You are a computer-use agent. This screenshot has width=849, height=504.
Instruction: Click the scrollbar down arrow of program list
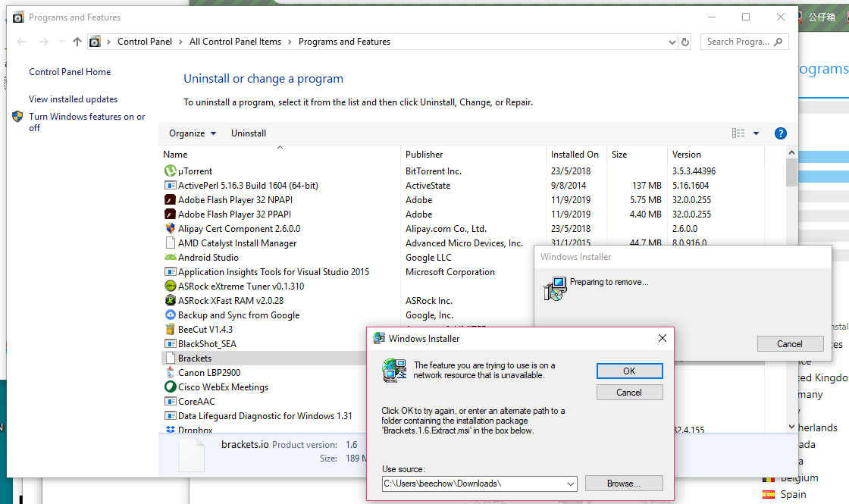pos(791,427)
